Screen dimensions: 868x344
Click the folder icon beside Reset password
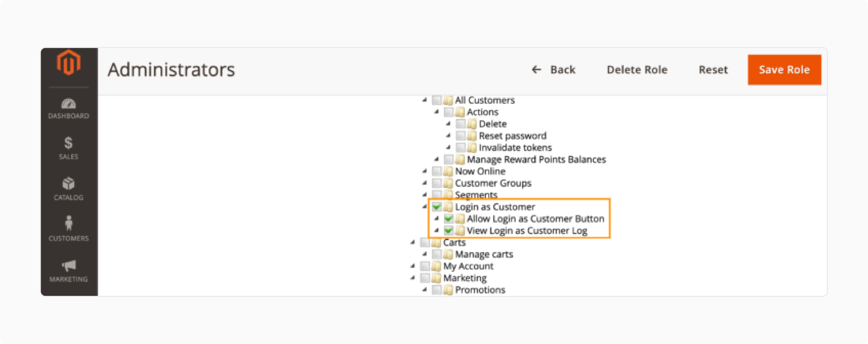(472, 136)
